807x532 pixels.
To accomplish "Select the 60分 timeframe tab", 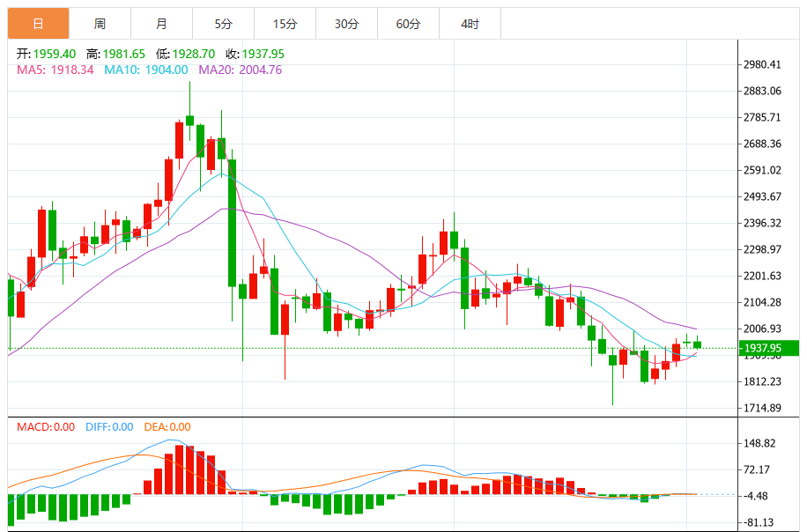I will coord(409,24).
